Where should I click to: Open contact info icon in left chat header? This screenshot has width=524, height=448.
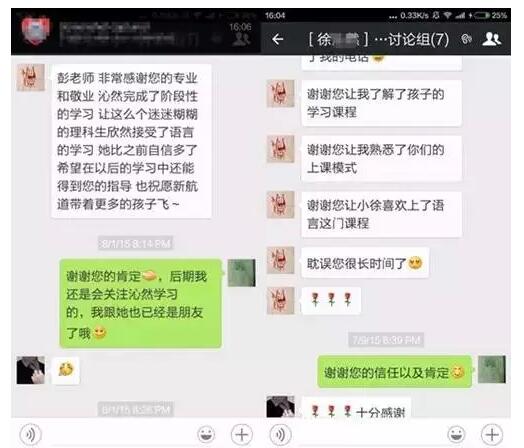[241, 39]
